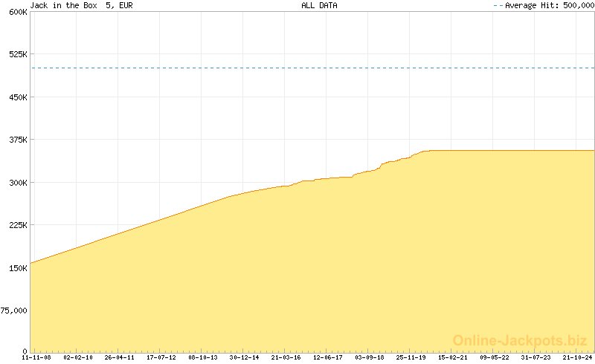This screenshot has width=595, height=364.
Task: Click the 75,000 y-axis label
Action: coord(15,311)
